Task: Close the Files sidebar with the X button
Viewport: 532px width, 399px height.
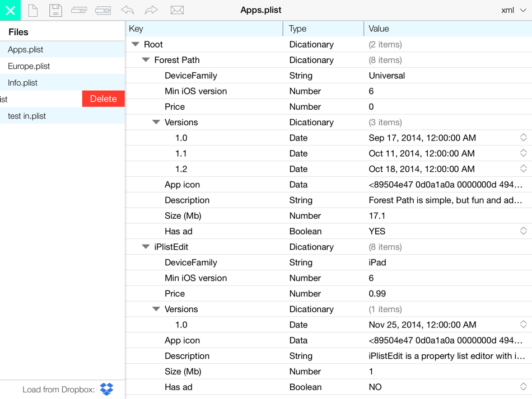Action: tap(10, 10)
